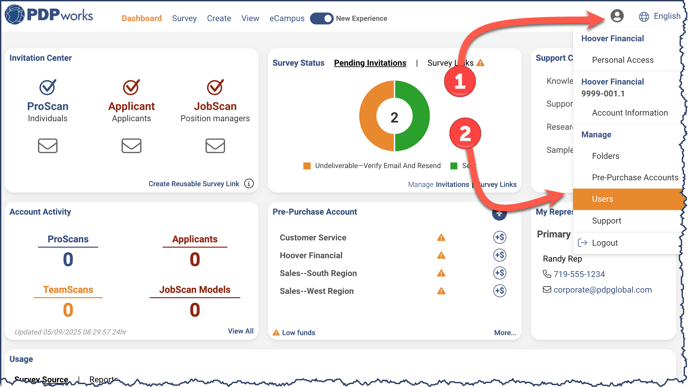Click the Low funds warning icon
Screen dimensions: 688x387
click(276, 333)
